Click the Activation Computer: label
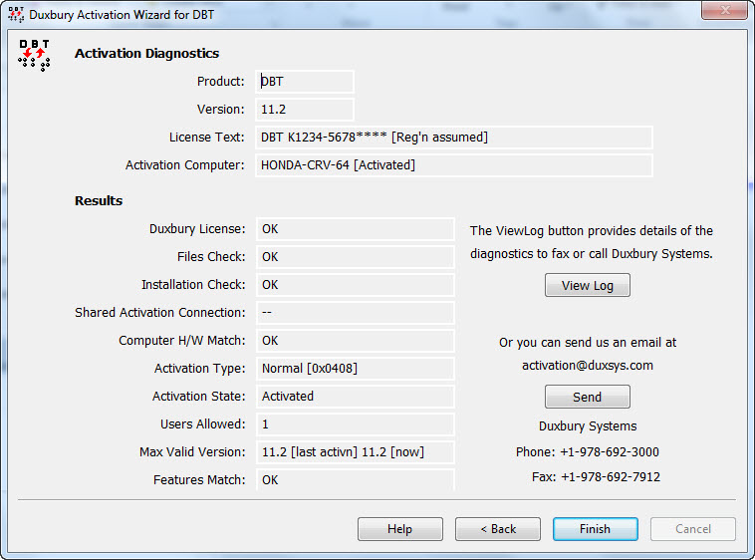 [185, 165]
